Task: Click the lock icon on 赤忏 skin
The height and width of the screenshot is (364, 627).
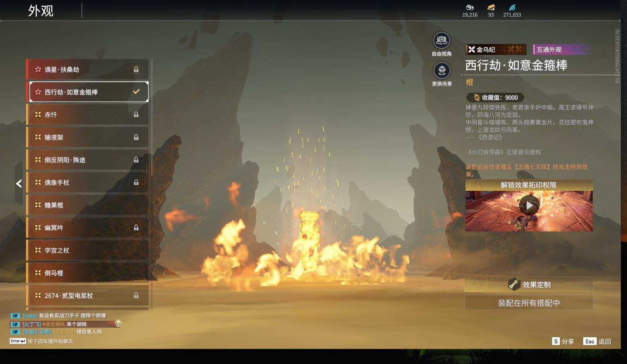Action: point(136,115)
